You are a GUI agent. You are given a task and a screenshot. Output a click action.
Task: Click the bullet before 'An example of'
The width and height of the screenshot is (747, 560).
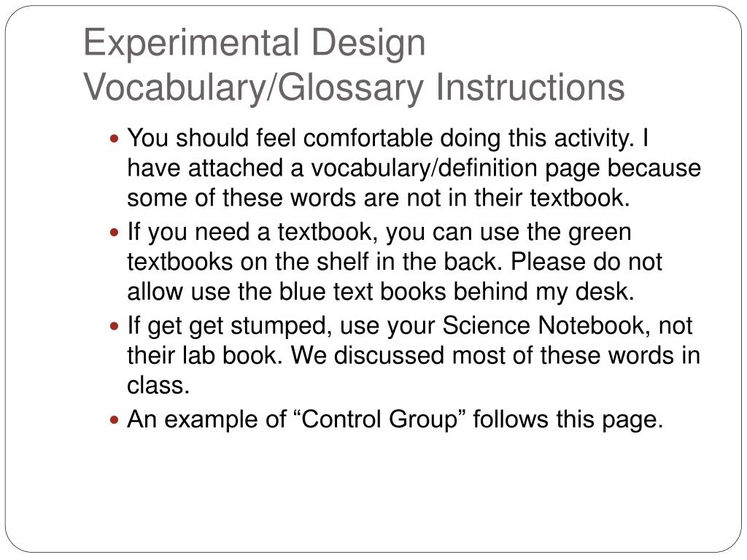(x=114, y=421)
